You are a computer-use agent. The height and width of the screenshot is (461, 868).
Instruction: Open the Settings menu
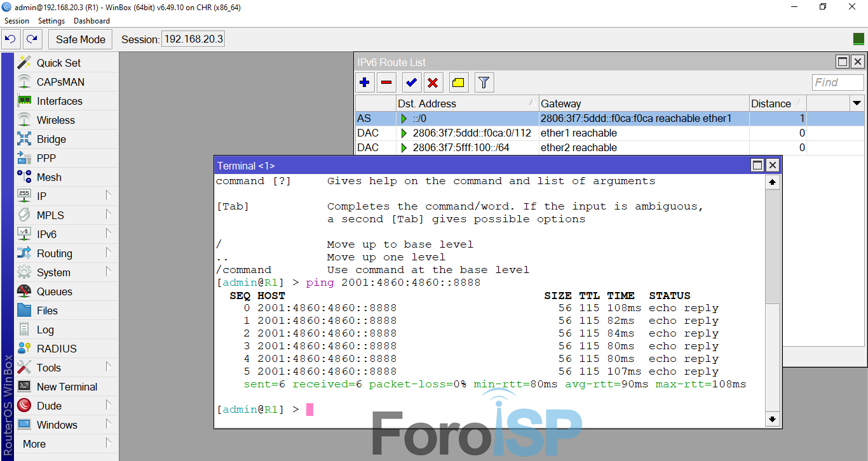point(51,21)
